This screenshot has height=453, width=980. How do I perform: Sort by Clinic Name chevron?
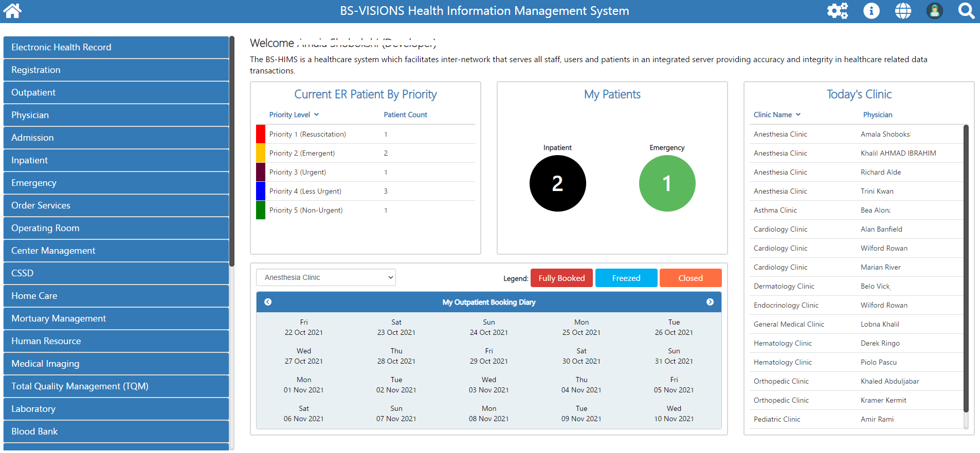[798, 115]
